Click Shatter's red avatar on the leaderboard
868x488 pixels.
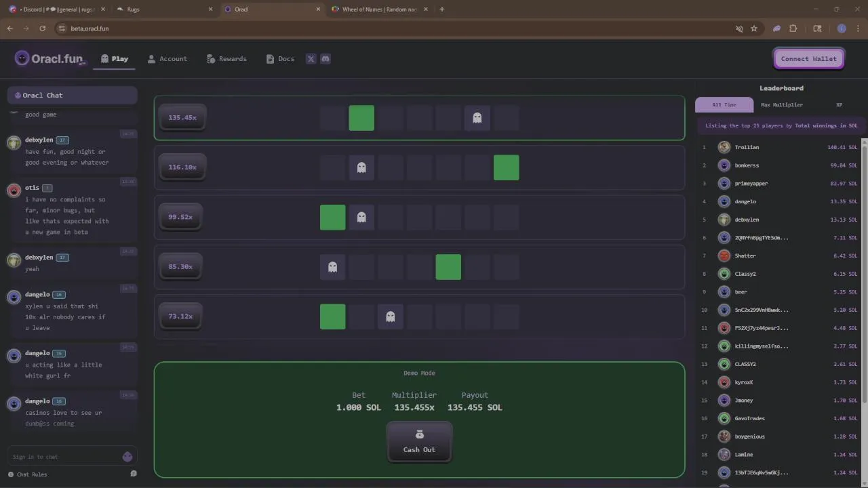pyautogui.click(x=724, y=256)
